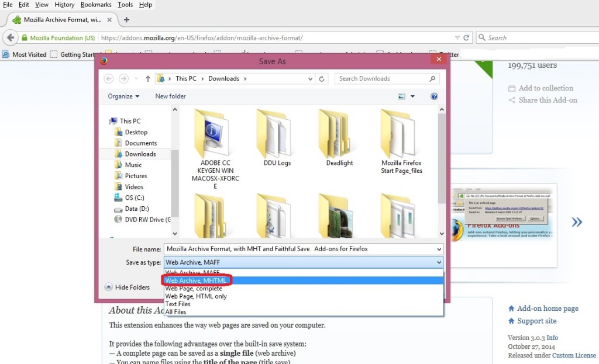599x364 pixels.
Task: Select Mozilla Firefox Start Page_files folder
Action: coord(401,142)
